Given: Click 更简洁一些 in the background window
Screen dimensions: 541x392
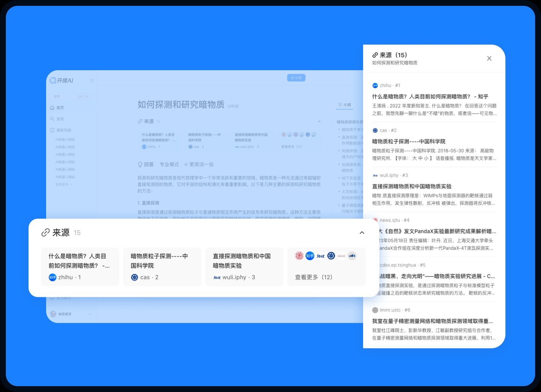Looking at the screenshot, I should click(199, 165).
